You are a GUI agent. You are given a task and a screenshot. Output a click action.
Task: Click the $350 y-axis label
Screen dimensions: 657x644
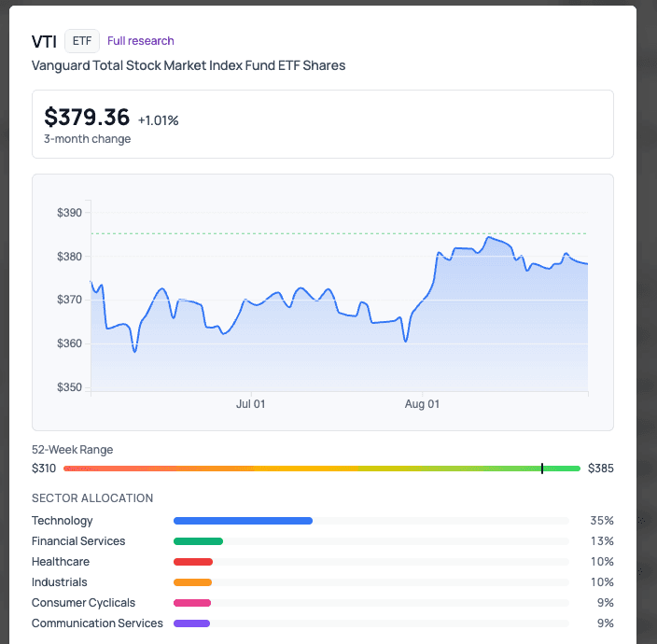pos(70,387)
